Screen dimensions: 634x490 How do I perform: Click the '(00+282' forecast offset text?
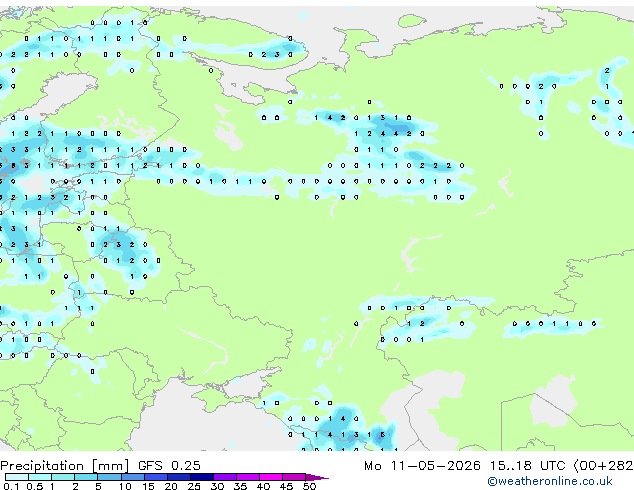coord(603,466)
